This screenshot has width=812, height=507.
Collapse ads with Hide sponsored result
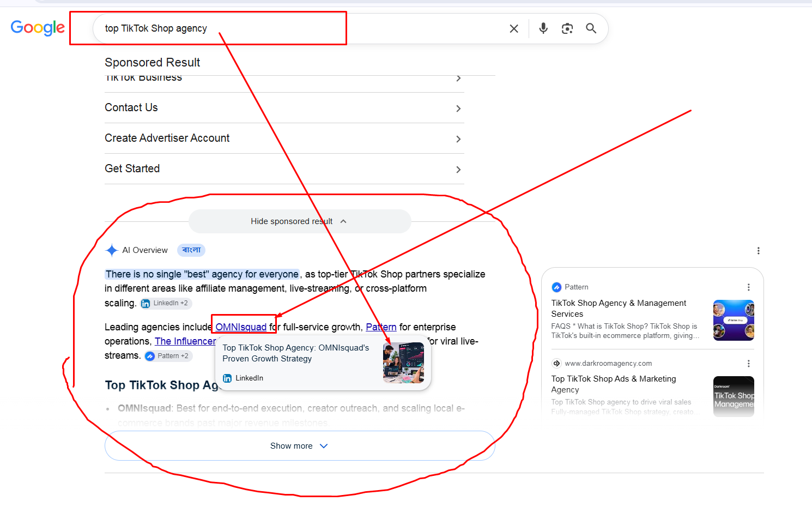click(300, 221)
